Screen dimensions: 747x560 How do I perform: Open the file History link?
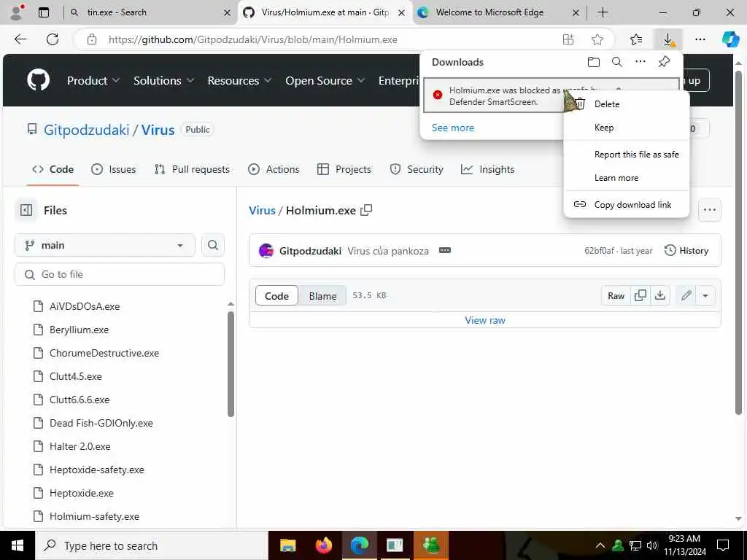coord(686,251)
